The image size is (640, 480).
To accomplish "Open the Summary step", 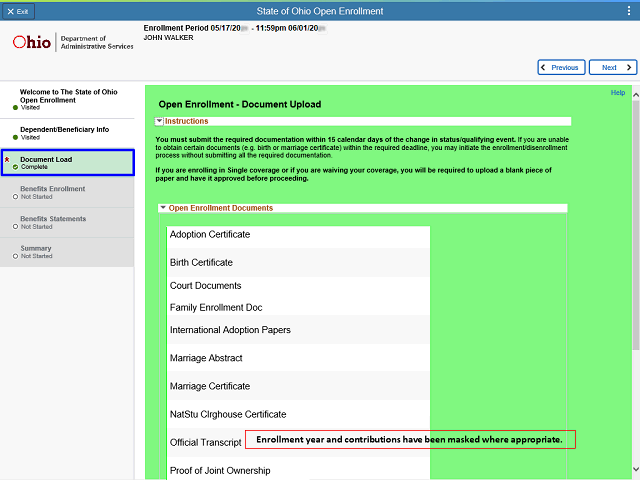I will pyautogui.click(x=67, y=252).
